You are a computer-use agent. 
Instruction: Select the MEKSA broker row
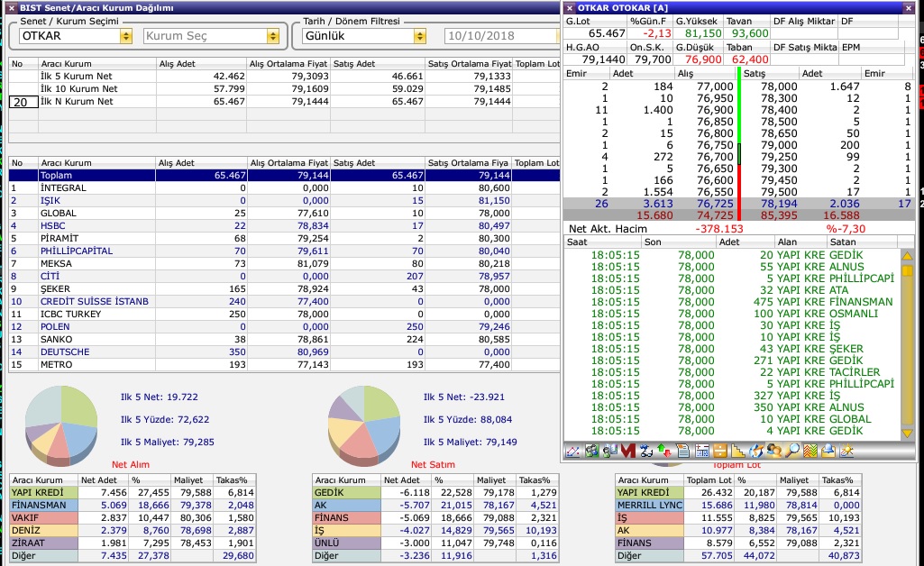point(284,264)
